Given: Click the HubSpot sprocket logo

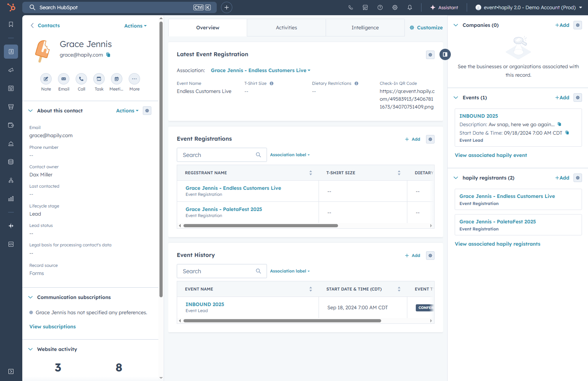Looking at the screenshot, I should pyautogui.click(x=11, y=7).
